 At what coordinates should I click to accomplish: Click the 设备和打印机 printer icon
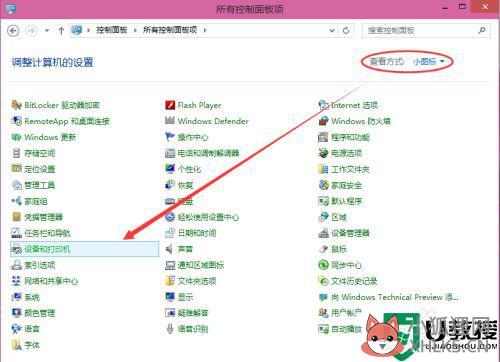17,249
